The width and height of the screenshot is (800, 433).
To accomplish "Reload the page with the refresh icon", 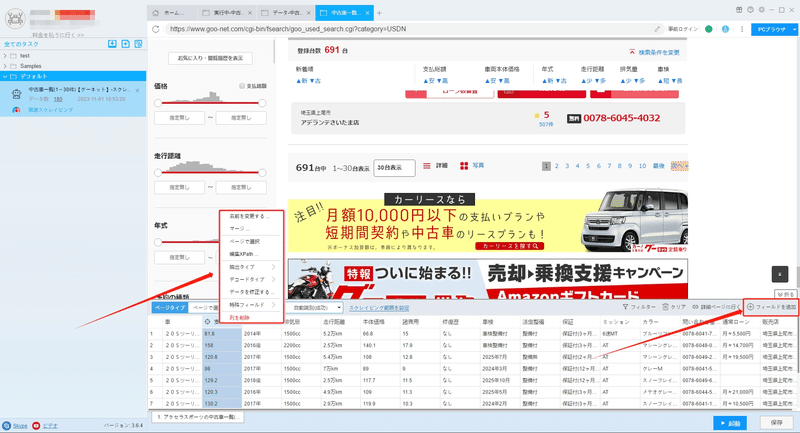I will [156, 29].
